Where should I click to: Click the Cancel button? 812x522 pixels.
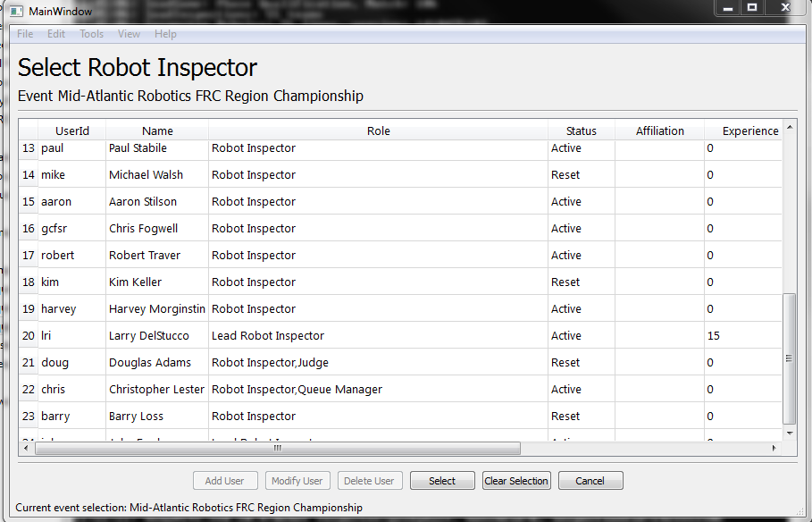(x=590, y=481)
